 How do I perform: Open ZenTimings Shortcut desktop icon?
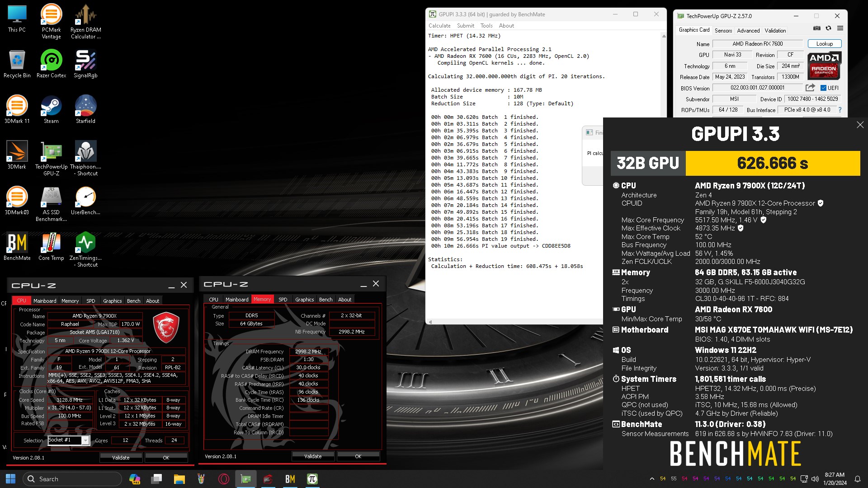[85, 249]
